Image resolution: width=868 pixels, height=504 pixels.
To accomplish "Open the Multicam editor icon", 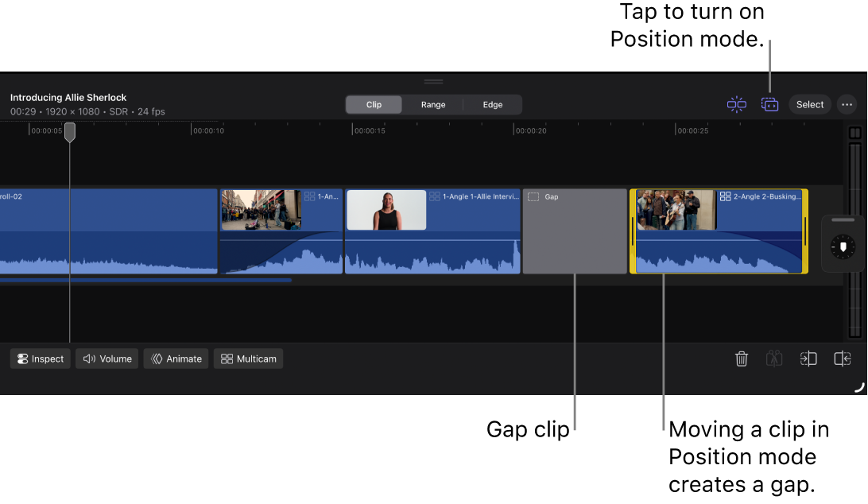I will pos(248,359).
